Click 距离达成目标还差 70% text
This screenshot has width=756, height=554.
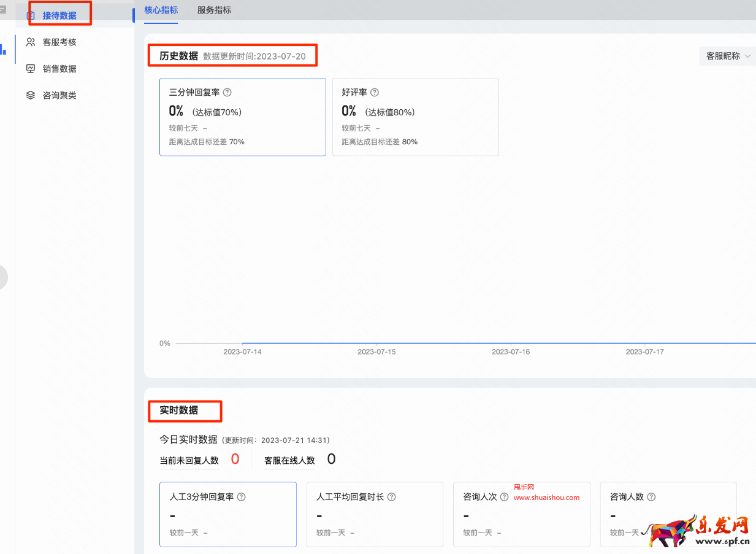coord(207,142)
